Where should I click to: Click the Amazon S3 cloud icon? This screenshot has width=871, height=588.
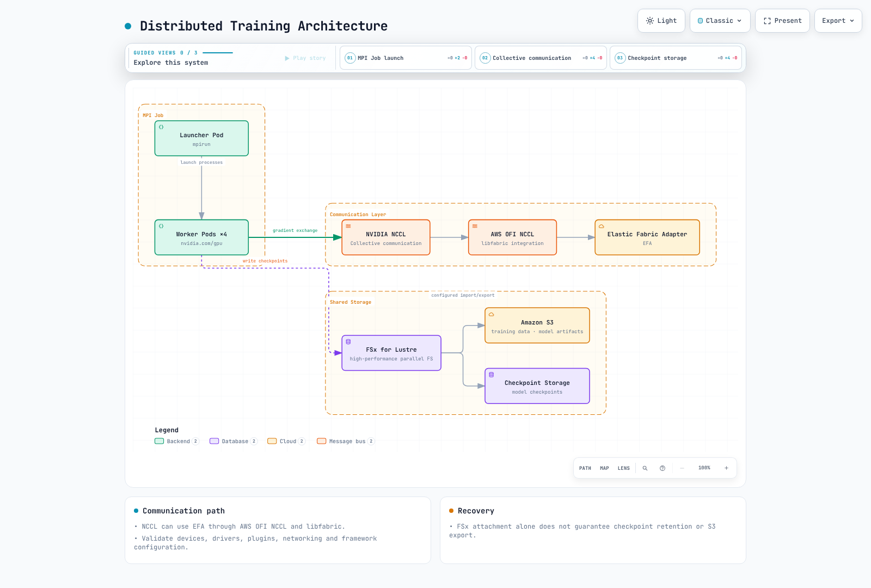[491, 314]
